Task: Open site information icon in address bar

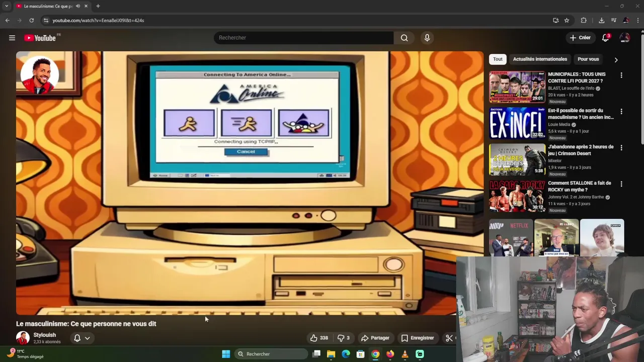Action: click(x=46, y=20)
